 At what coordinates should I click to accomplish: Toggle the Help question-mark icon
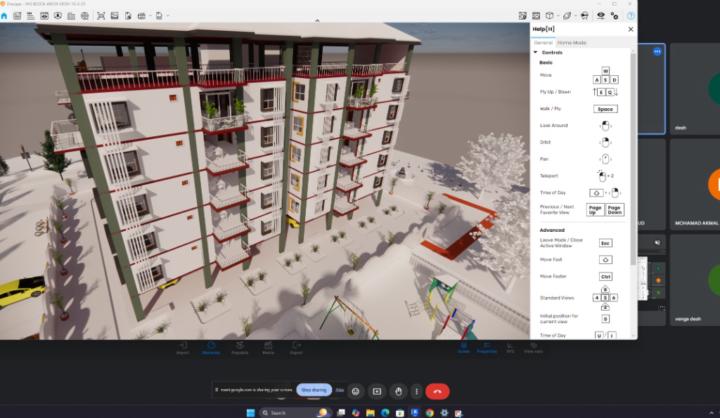point(630,16)
